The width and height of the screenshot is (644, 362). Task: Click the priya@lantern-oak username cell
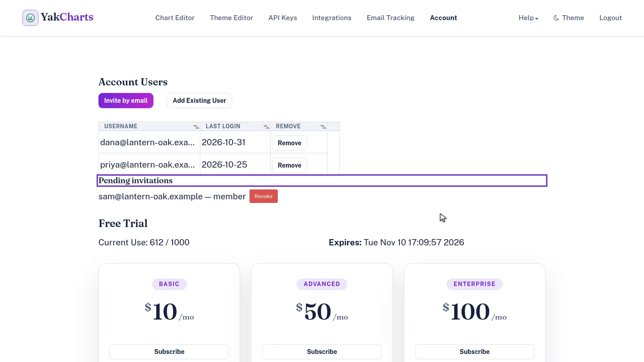click(149, 164)
